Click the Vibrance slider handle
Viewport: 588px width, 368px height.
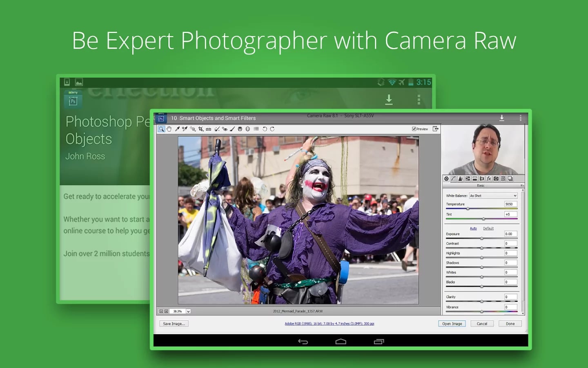[482, 312]
